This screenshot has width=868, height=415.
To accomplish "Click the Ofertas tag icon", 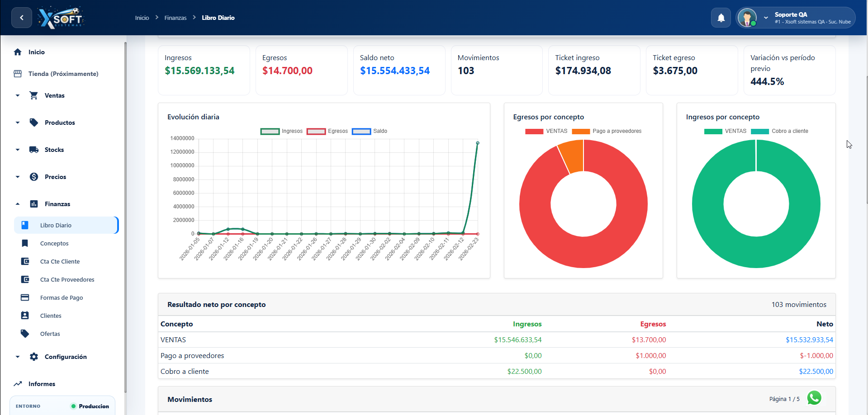I will click(x=25, y=334).
